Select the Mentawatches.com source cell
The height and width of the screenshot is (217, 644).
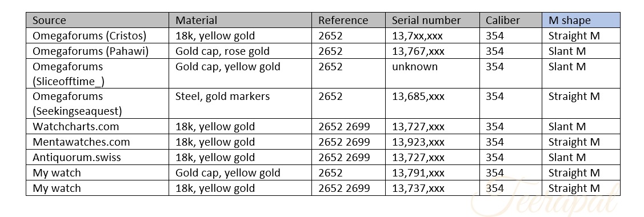pos(97,142)
